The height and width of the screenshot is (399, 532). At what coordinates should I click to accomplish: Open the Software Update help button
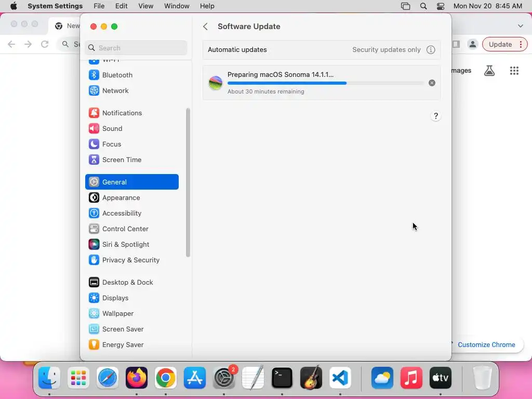[x=436, y=116]
